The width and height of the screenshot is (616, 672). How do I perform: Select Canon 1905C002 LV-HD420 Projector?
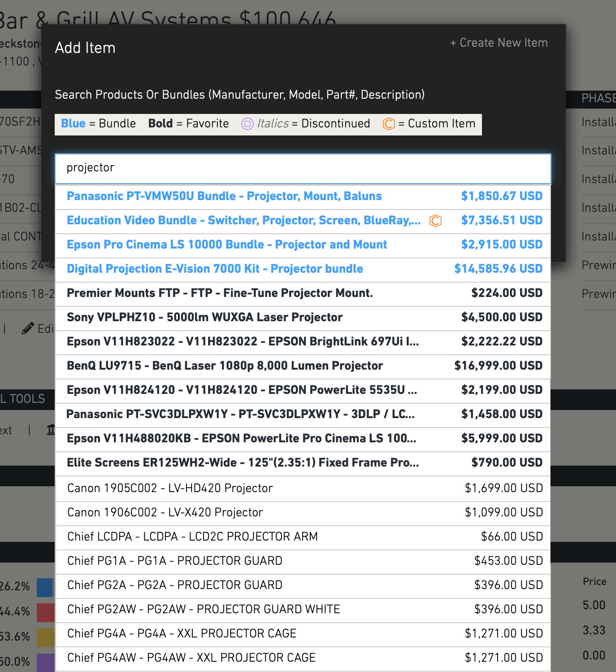303,489
